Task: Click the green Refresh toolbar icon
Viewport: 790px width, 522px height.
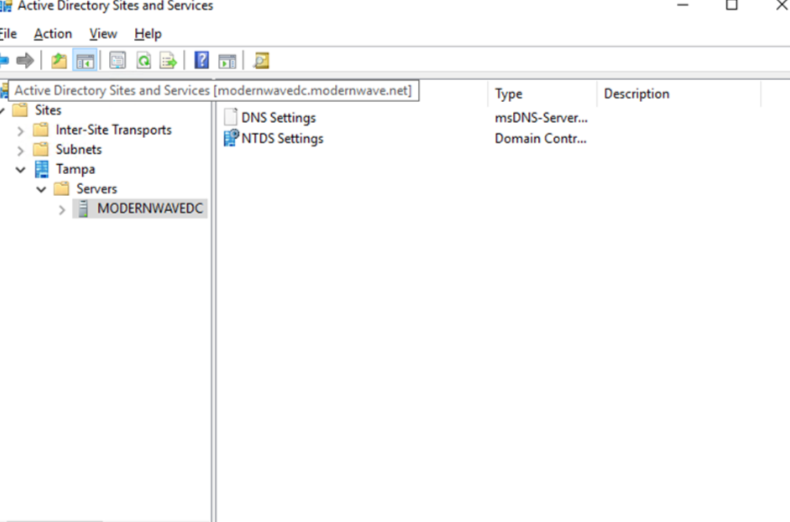Action: (144, 61)
